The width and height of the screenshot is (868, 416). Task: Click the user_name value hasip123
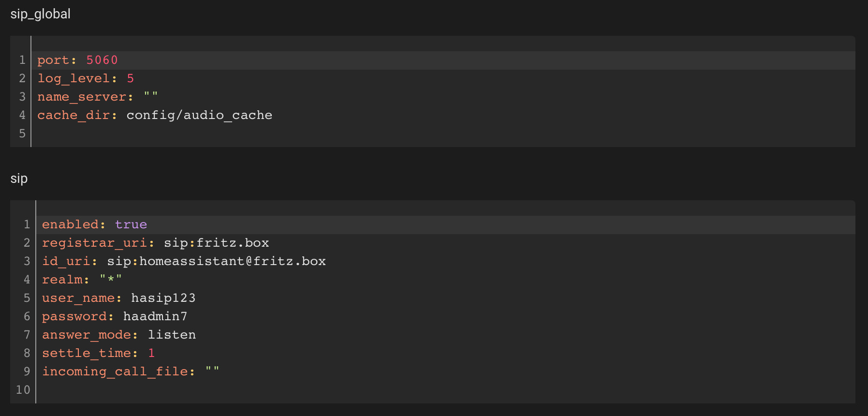(x=163, y=298)
